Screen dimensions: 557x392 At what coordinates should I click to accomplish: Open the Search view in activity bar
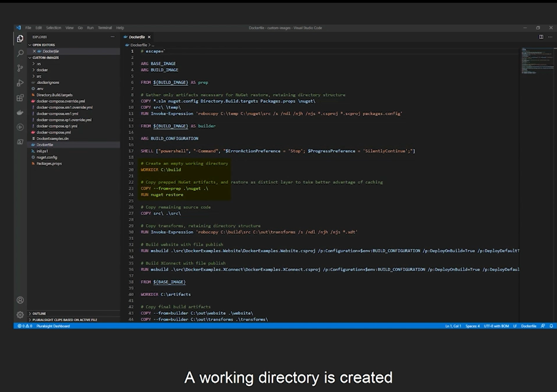tap(20, 53)
